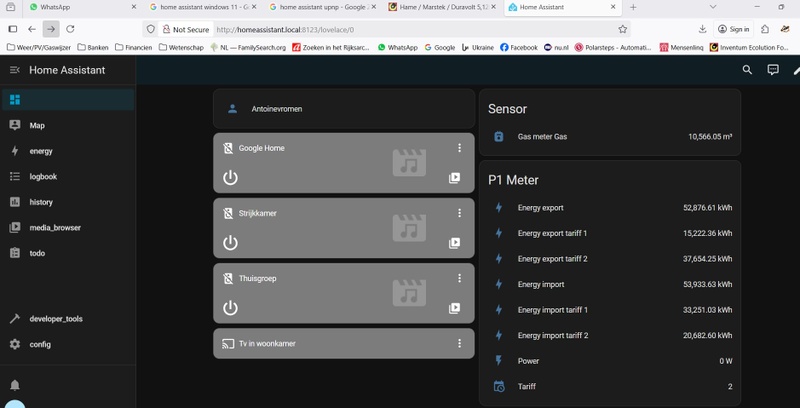Click the Antoinevromen person entity

tap(344, 109)
